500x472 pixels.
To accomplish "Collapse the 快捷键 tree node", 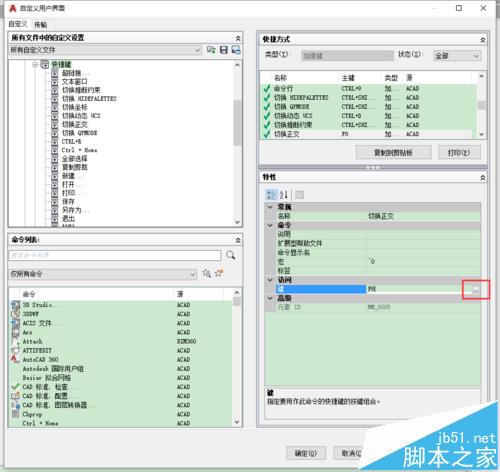I will 35,65.
